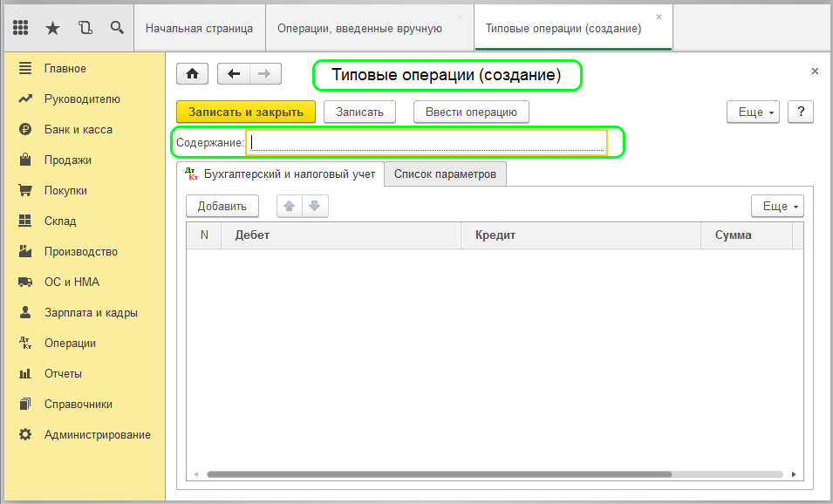
Task: Focus the Содержание input field
Action: [x=427, y=142]
